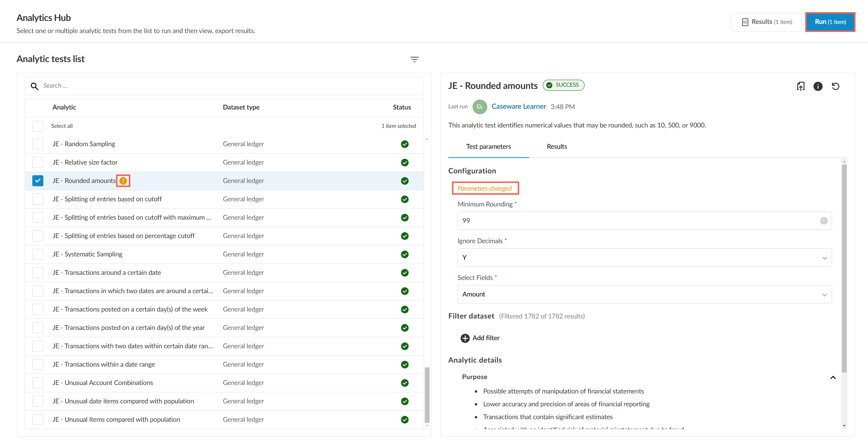Click the Status column header
Viewport: 868px width, 439px height.
tap(402, 107)
